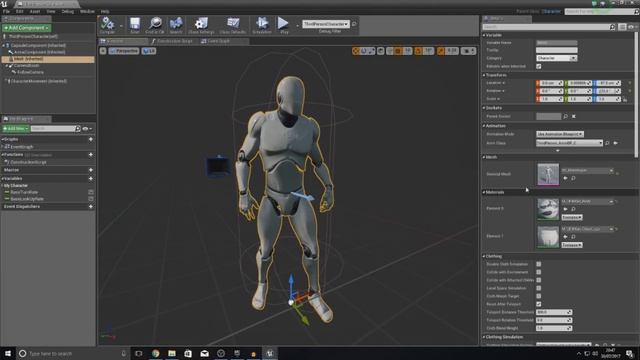Open Class Defaults from toolbar
Screen dimensions: 640x360
(233, 24)
